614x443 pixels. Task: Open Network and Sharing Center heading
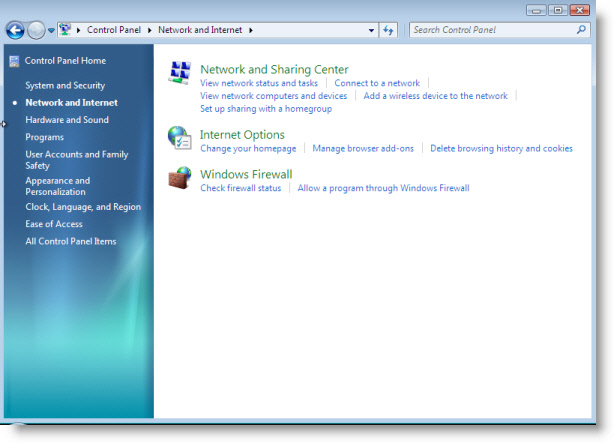(x=274, y=69)
